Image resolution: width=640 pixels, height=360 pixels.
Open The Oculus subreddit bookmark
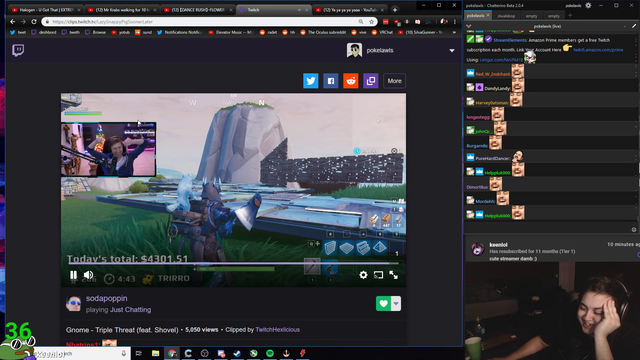tap(323, 32)
